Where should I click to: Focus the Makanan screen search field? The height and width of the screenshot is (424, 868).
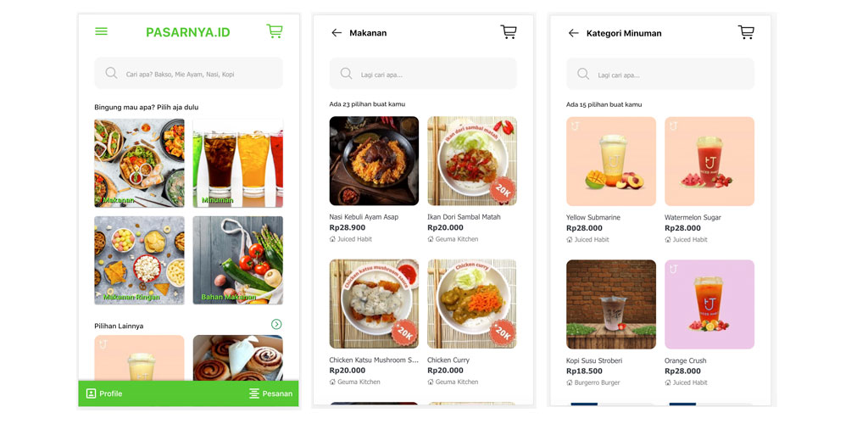pyautogui.click(x=423, y=74)
